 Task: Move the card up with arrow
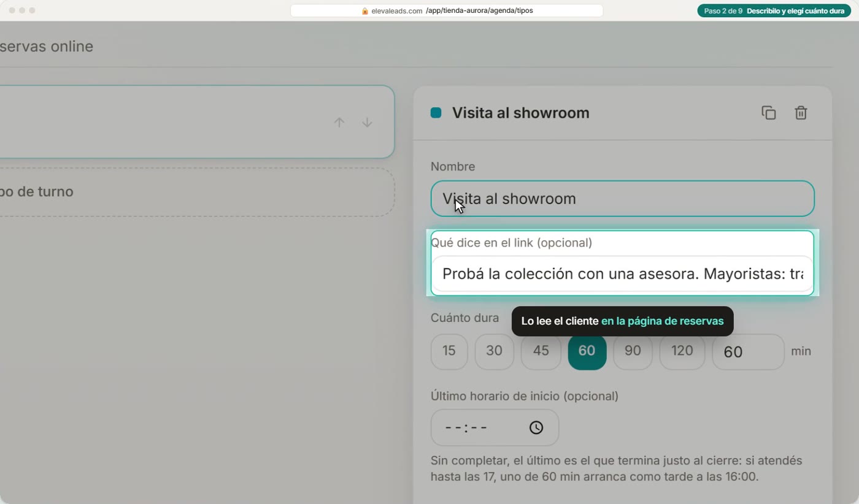tap(339, 123)
